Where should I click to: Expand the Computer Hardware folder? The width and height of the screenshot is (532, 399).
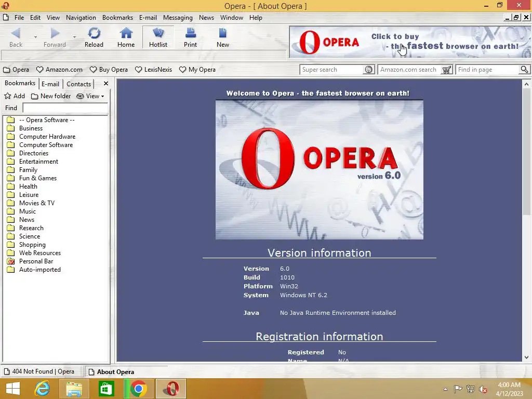41,137
